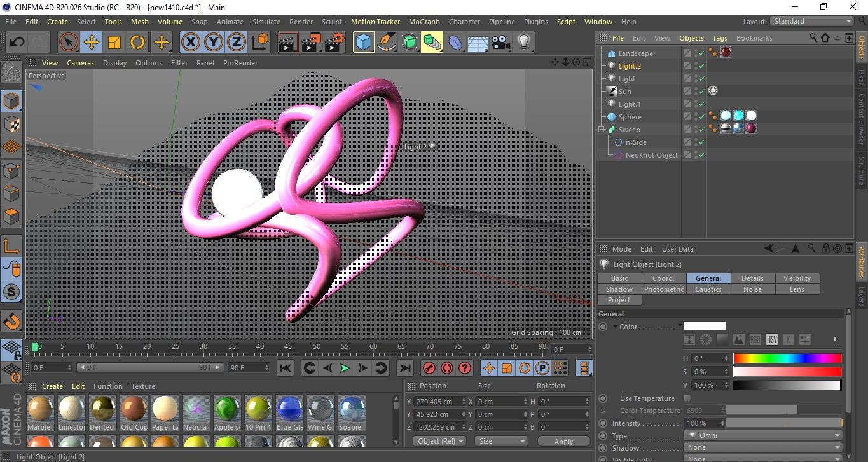Toggle X-axis lock icon
The width and height of the screenshot is (868, 462).
click(x=189, y=43)
